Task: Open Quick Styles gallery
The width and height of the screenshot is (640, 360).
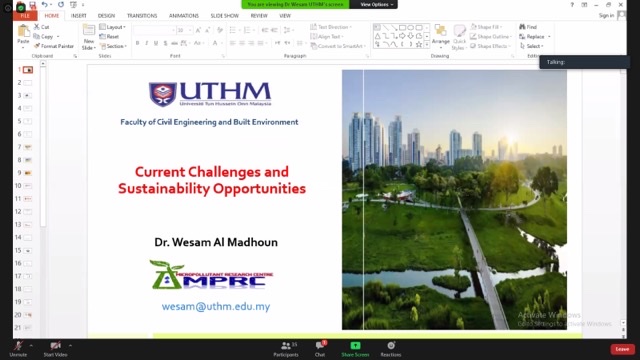Action: pyautogui.click(x=459, y=37)
